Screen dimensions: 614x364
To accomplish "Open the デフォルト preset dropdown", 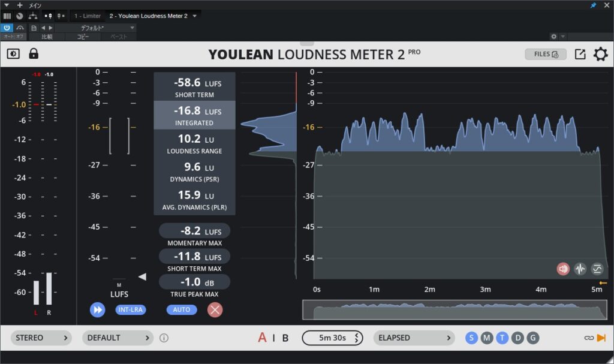I will tap(96, 28).
